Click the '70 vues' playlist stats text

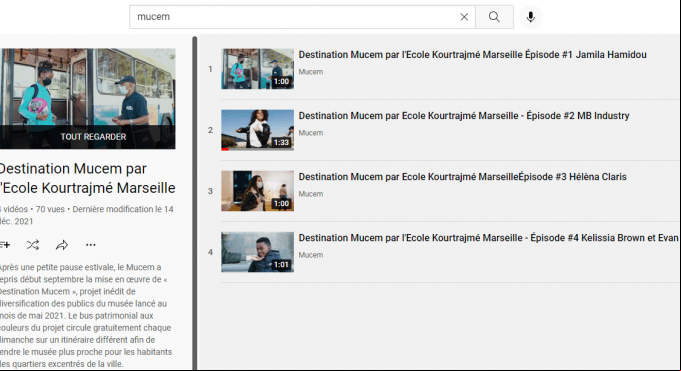pyautogui.click(x=50, y=209)
